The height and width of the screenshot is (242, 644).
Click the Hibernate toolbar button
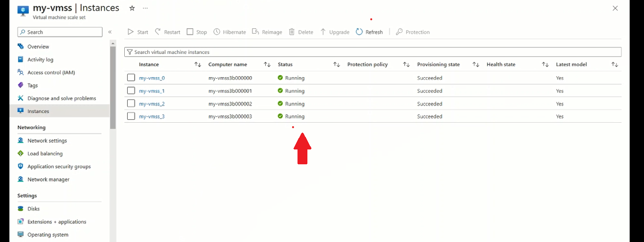230,32
